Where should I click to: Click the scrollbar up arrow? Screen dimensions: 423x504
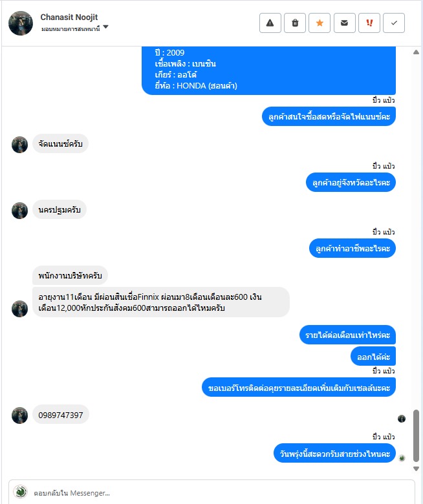click(x=416, y=52)
